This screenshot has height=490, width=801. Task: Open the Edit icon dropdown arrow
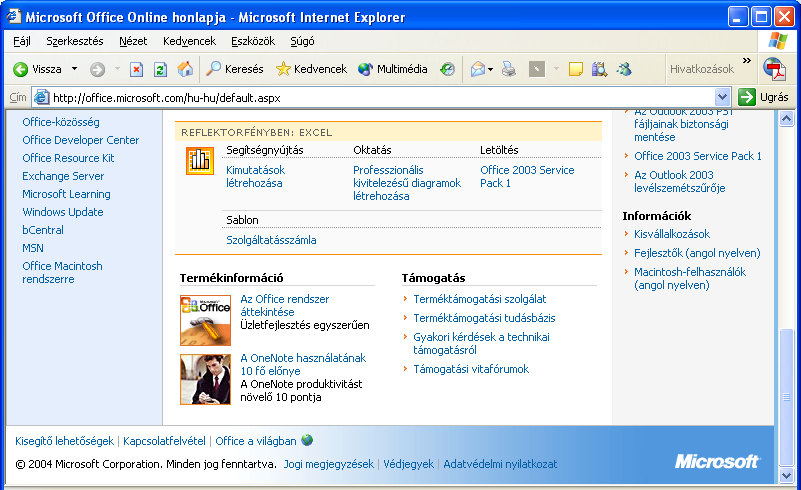(x=556, y=69)
